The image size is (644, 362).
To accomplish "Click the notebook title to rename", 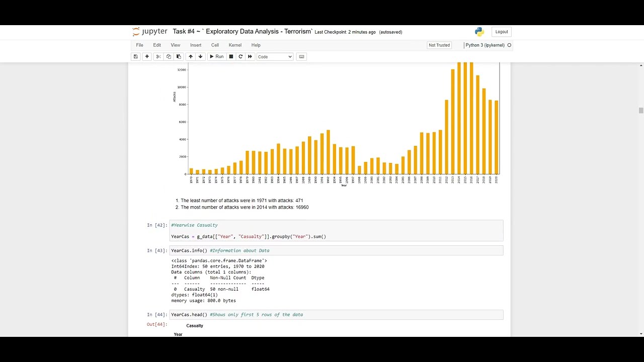I will pos(243,32).
